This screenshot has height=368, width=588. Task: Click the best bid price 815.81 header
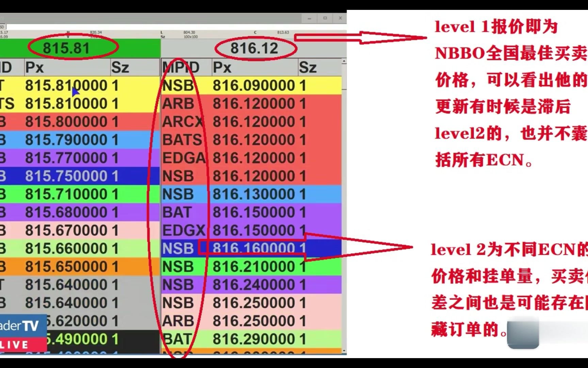[66, 48]
